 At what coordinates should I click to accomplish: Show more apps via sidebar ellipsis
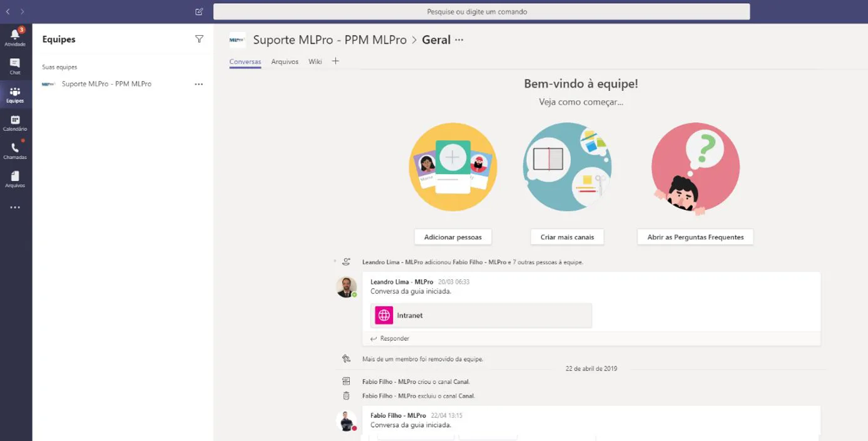tap(15, 207)
